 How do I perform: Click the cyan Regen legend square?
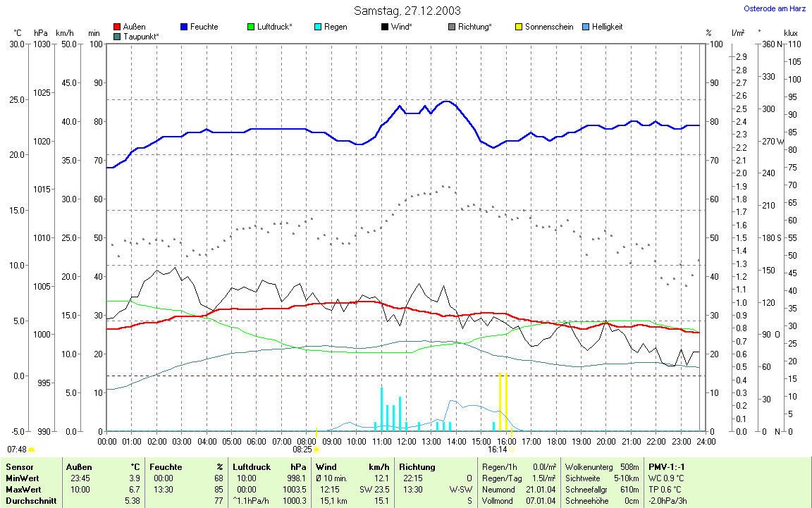(318, 27)
